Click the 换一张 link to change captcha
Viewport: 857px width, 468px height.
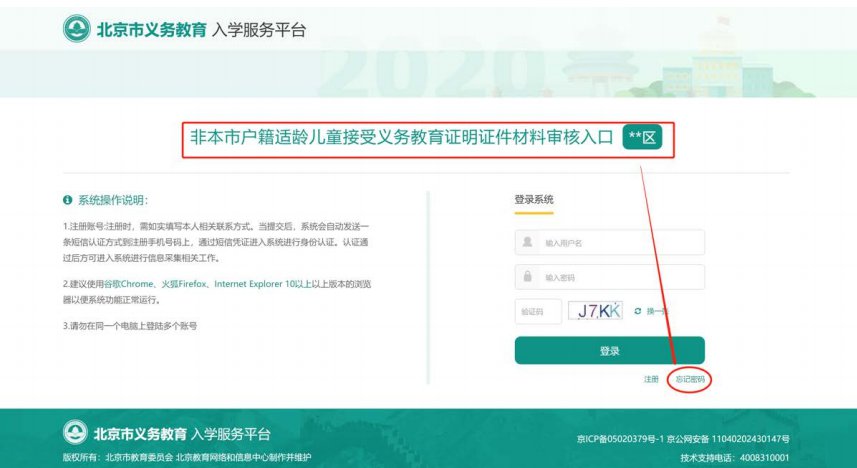point(658,311)
